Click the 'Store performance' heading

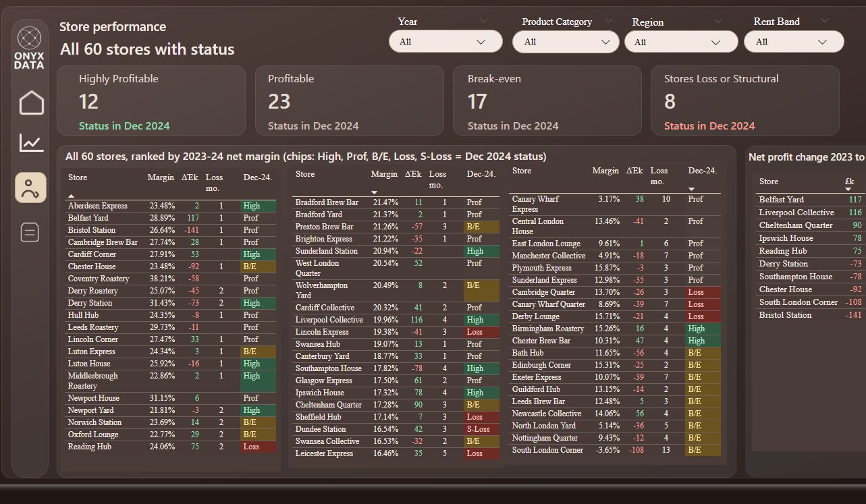point(113,27)
